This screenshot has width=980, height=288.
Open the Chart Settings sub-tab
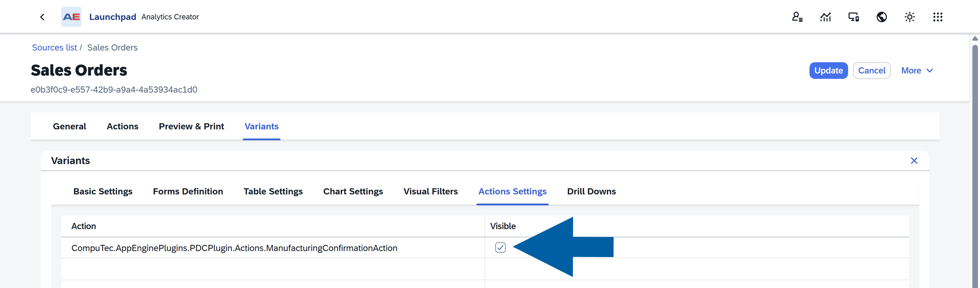click(353, 192)
